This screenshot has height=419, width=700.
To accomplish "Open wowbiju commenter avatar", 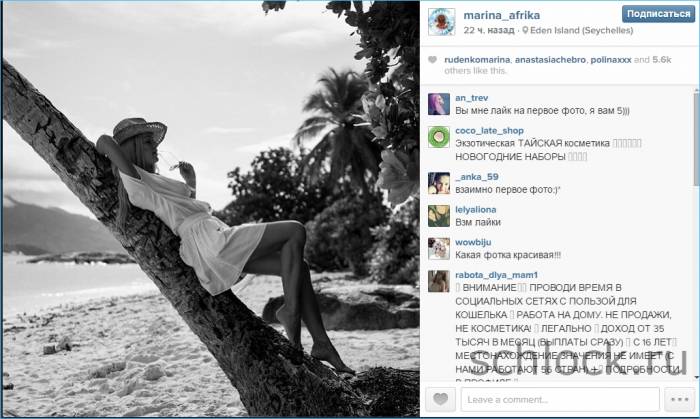I will pos(439,249).
